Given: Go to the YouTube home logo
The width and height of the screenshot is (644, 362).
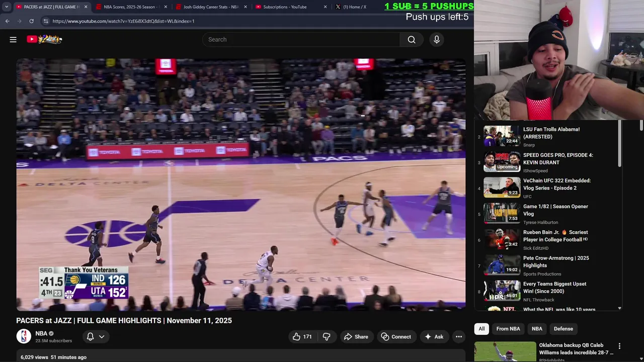Looking at the screenshot, I should click(x=44, y=39).
